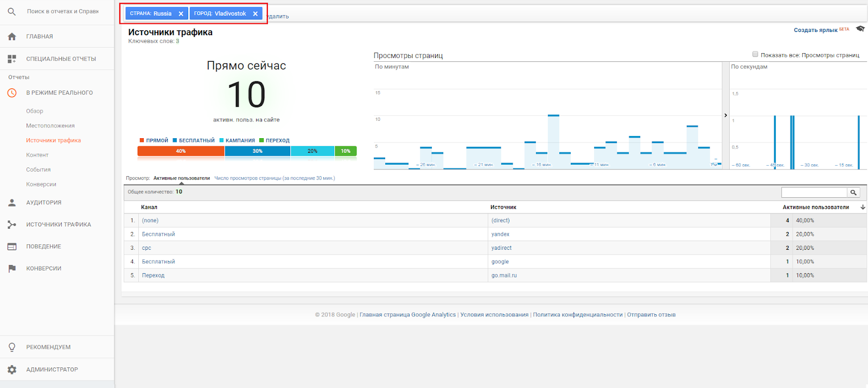The height and width of the screenshot is (388, 868).
Task: Expand the КОНВЕРСИИ main section
Action: pyautogui.click(x=44, y=268)
